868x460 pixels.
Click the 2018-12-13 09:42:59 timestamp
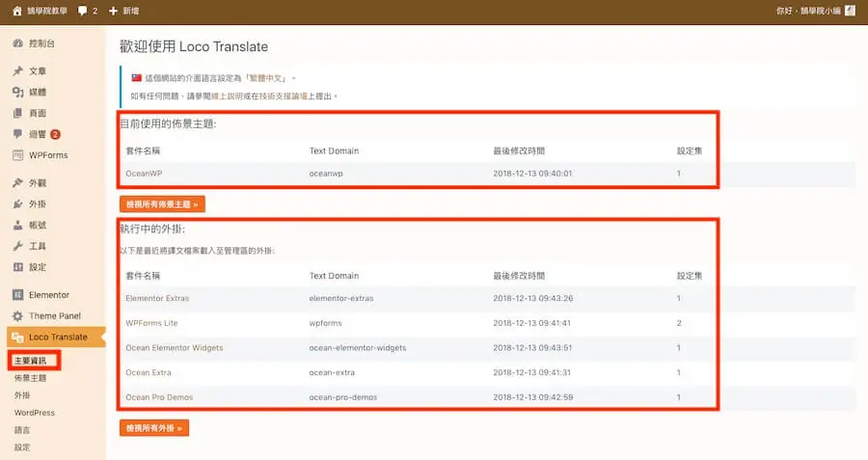533,397
